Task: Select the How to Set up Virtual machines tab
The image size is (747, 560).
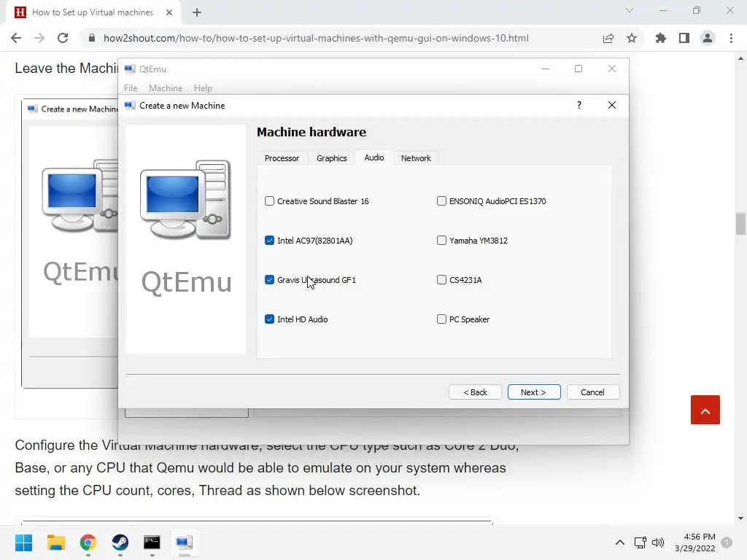Action: coord(94,12)
